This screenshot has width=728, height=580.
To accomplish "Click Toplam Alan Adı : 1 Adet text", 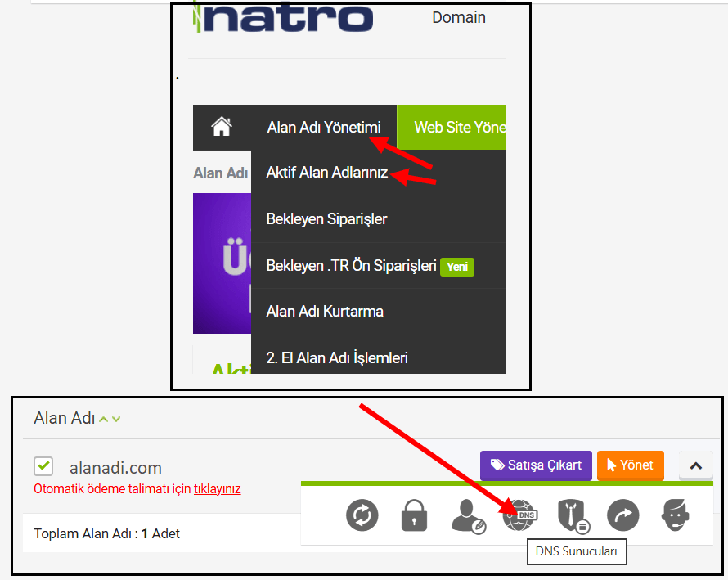I will (x=106, y=533).
